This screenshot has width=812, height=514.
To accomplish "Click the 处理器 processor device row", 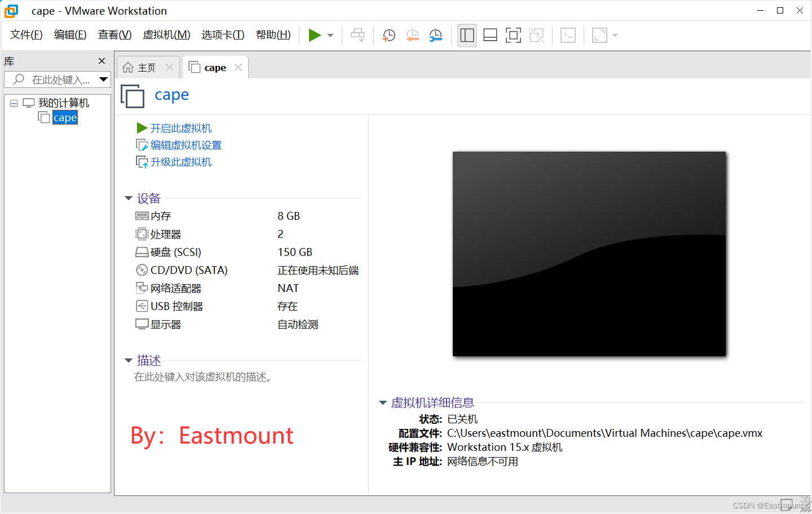I will tap(247, 234).
